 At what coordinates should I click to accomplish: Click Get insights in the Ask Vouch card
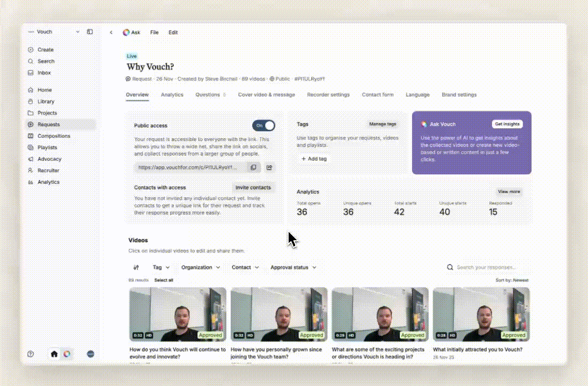click(508, 124)
